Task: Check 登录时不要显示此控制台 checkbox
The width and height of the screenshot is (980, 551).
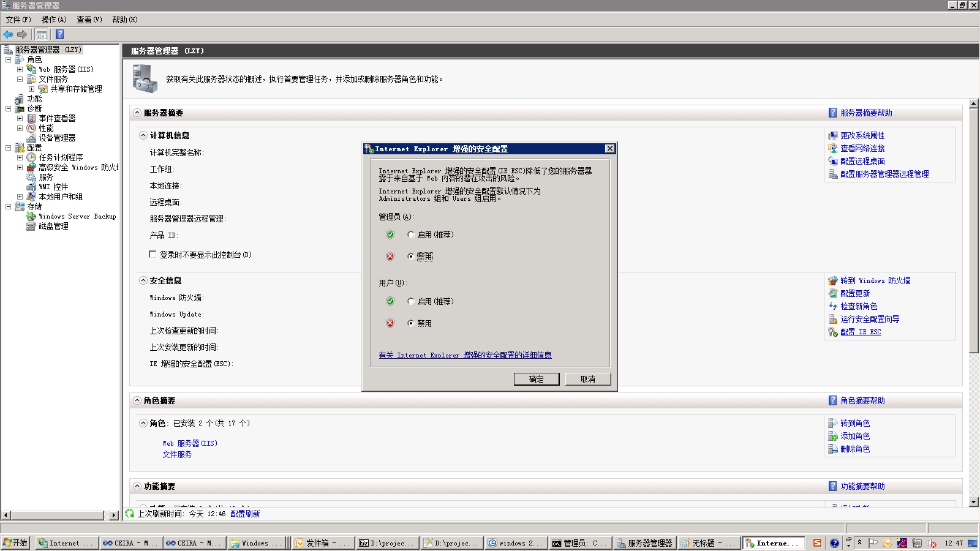Action: [153, 254]
